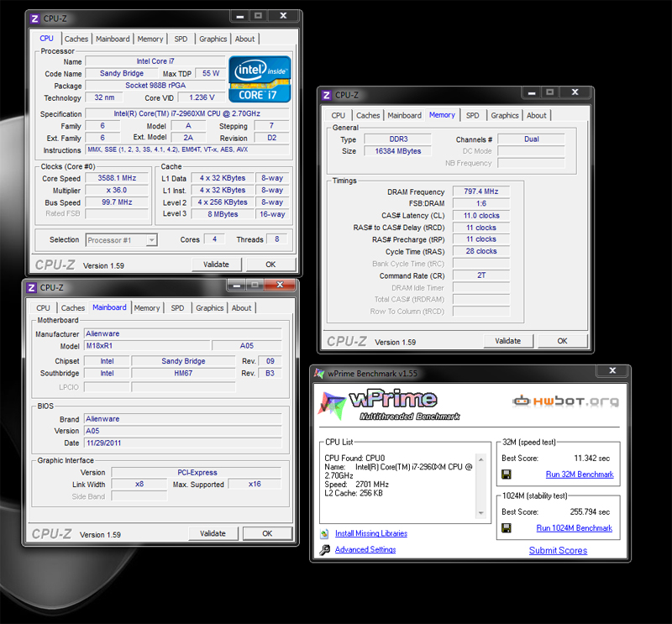Open Advanced Settings link in wPrime

pos(365,549)
